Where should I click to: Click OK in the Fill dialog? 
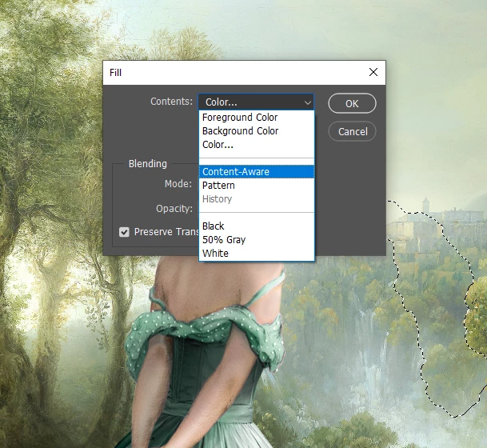click(x=352, y=103)
